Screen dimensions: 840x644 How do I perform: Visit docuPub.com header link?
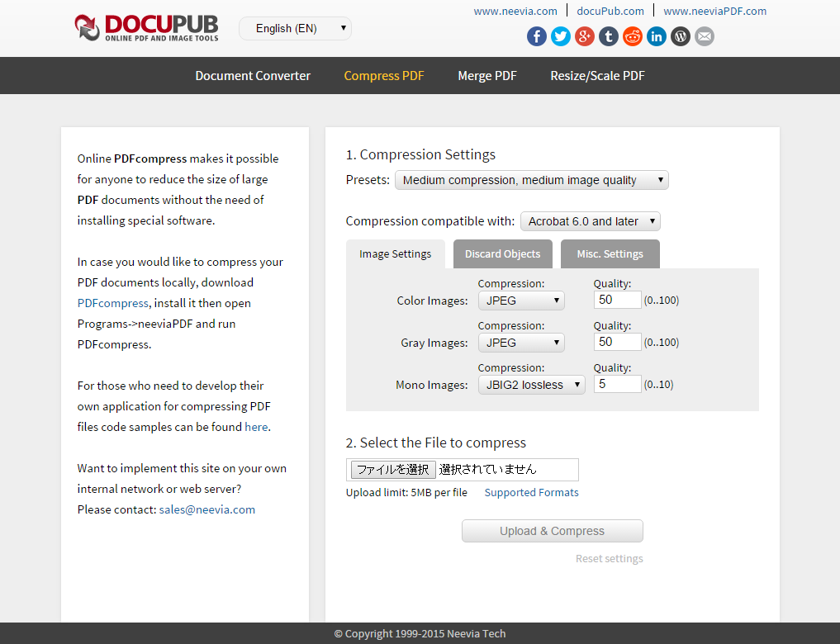(x=610, y=11)
